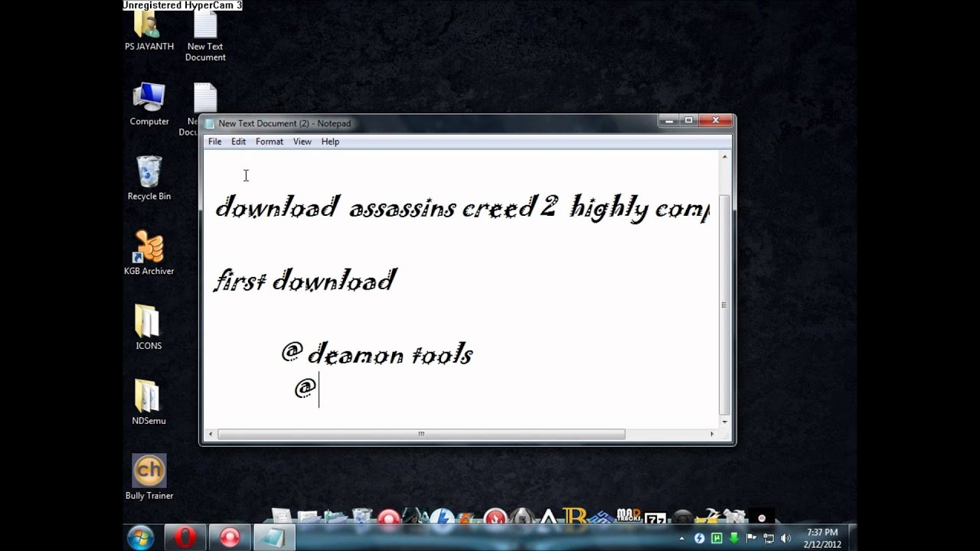The height and width of the screenshot is (551, 980).
Task: Click the uTorrent green tray icon
Action: (x=717, y=538)
